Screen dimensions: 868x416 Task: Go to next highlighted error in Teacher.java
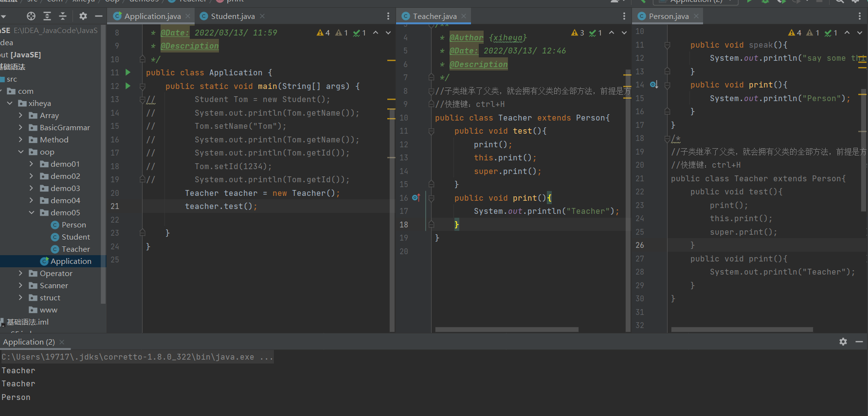[x=624, y=33]
